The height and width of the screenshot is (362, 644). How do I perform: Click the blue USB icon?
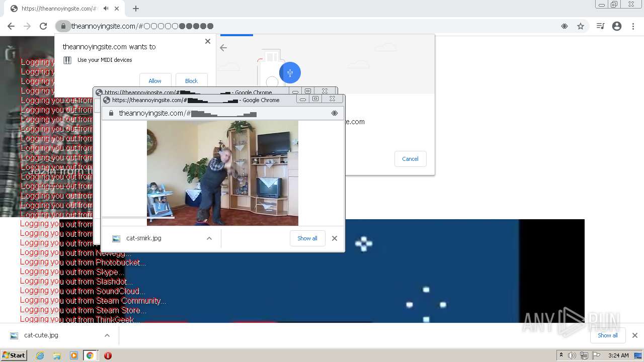(x=290, y=73)
